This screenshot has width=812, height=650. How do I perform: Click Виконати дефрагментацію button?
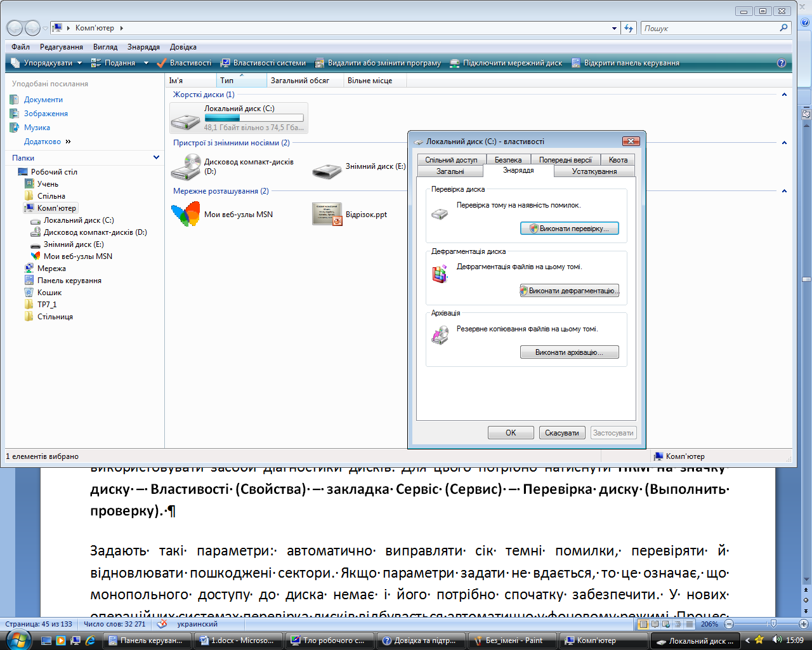click(x=569, y=291)
